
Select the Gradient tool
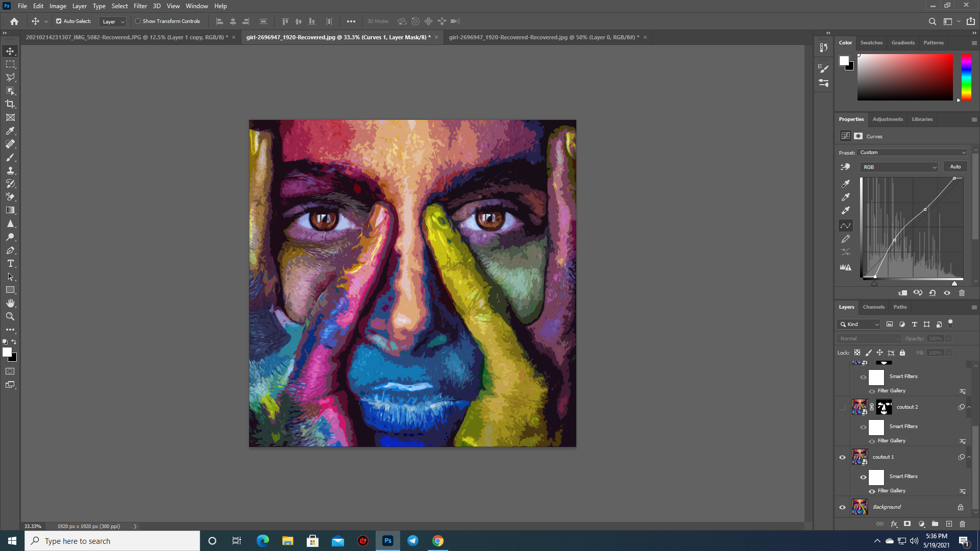pos(10,210)
